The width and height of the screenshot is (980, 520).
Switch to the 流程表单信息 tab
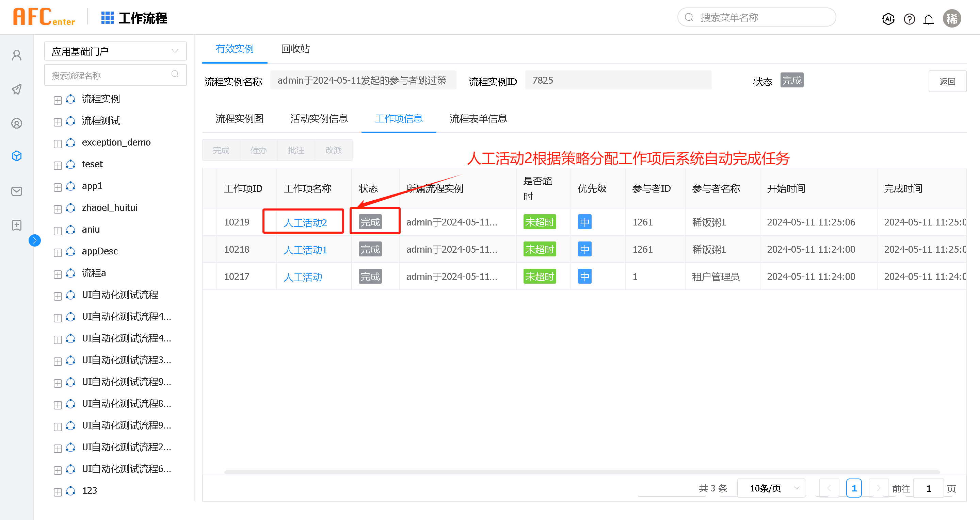point(478,119)
